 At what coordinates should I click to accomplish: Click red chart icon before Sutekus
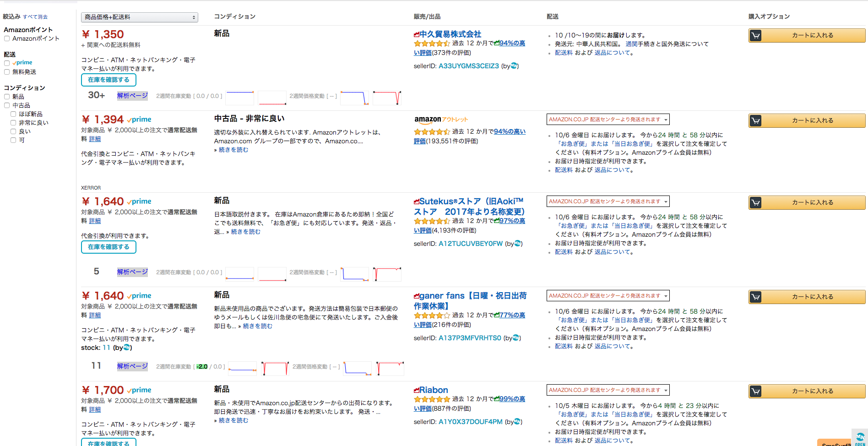coord(417,201)
